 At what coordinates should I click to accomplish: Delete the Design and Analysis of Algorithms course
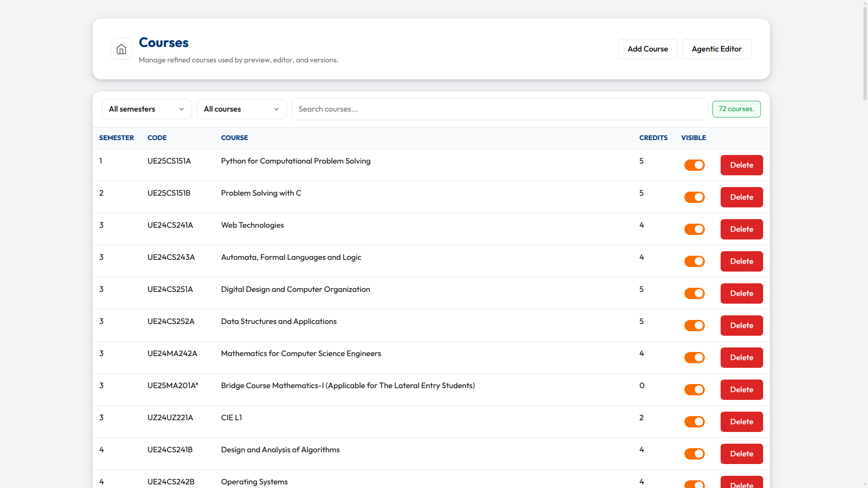741,454
